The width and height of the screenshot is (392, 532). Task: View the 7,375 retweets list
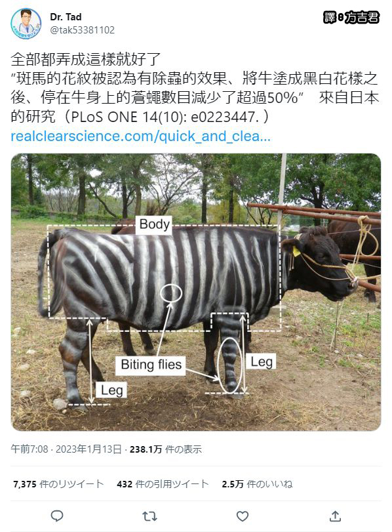click(x=58, y=484)
